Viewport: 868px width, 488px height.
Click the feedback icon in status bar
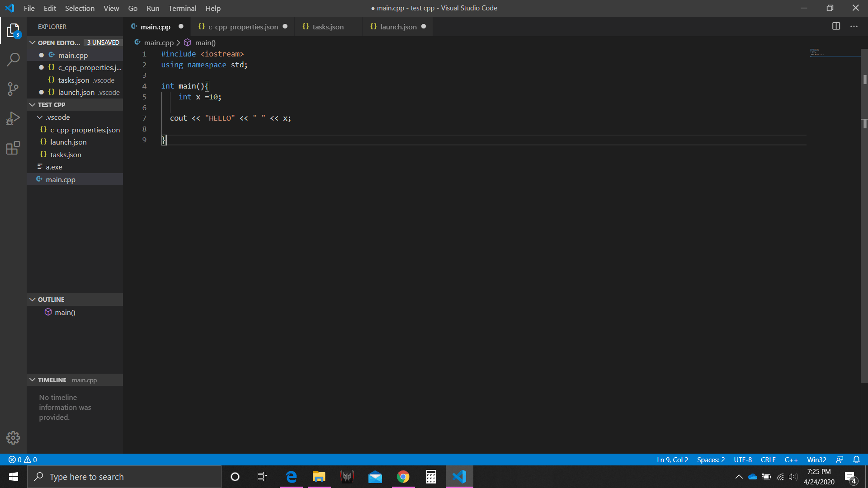coord(840,460)
